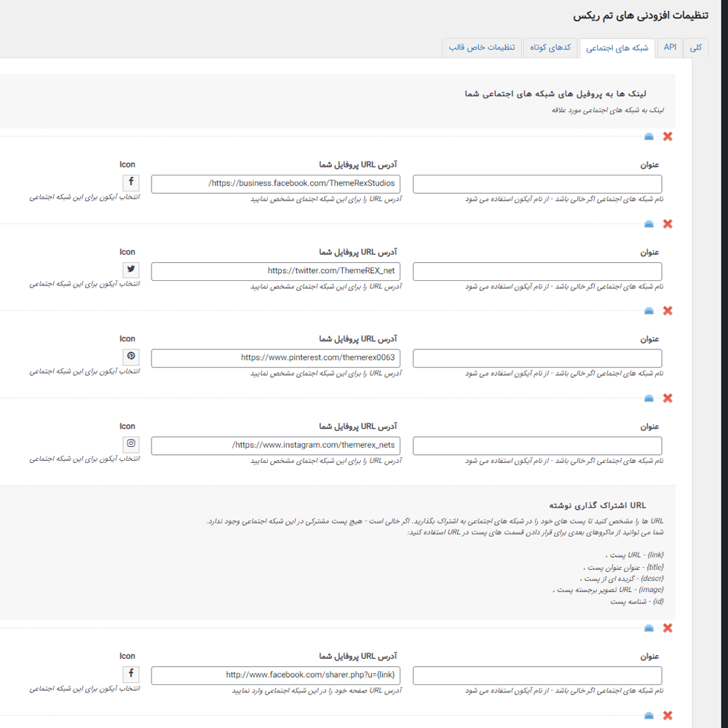The width and height of the screenshot is (728, 728).
Task: Pick the Twitter bird icon selector
Action: click(131, 269)
